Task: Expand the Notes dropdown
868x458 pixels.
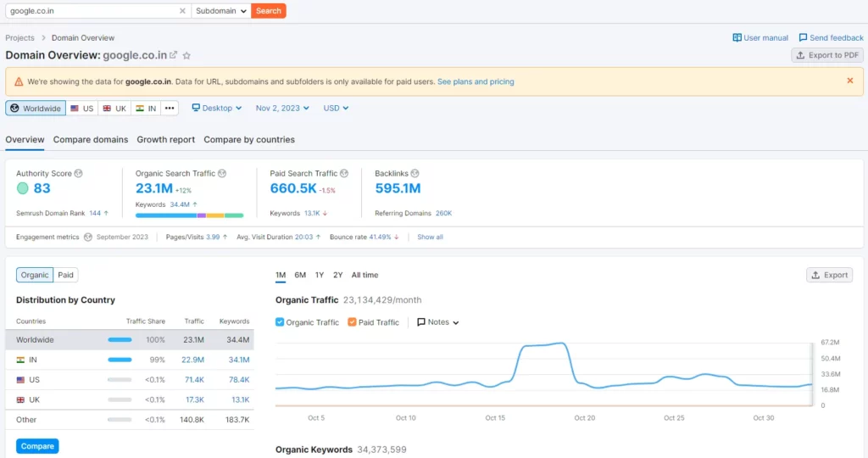Action: point(438,321)
